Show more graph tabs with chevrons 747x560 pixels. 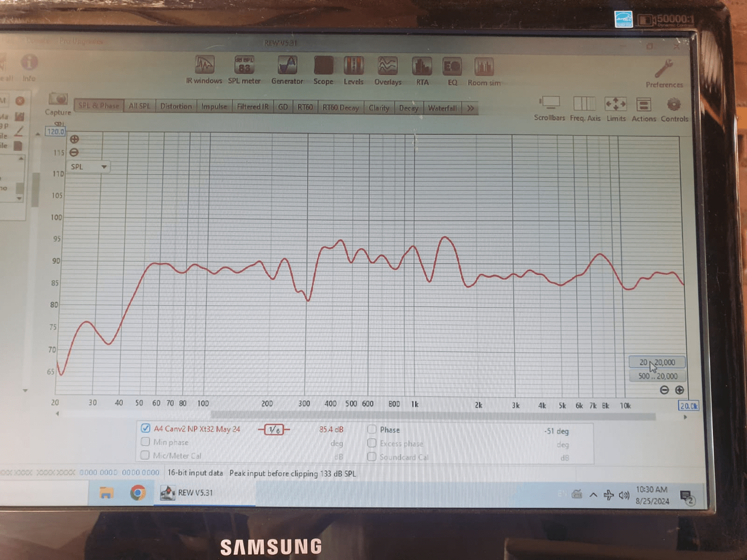pyautogui.click(x=470, y=108)
